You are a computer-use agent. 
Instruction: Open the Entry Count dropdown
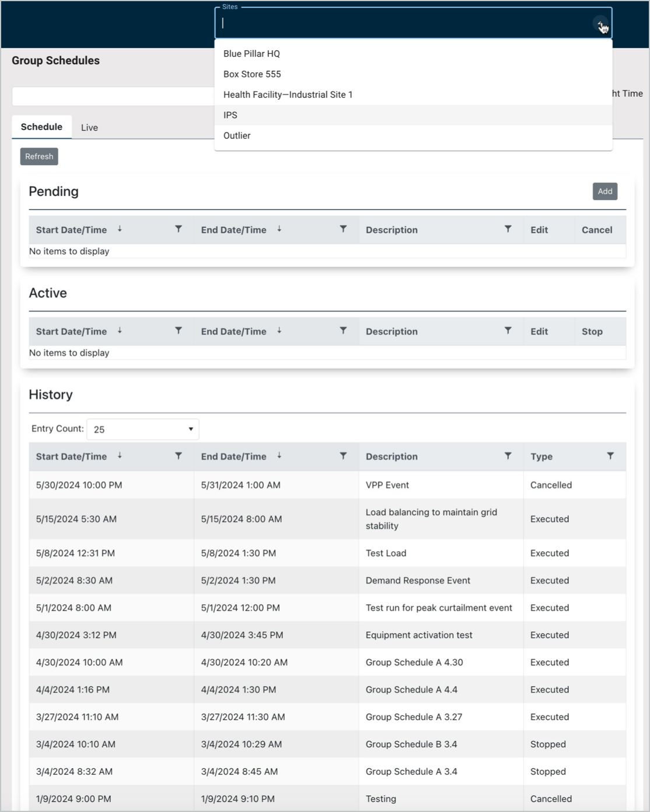143,429
